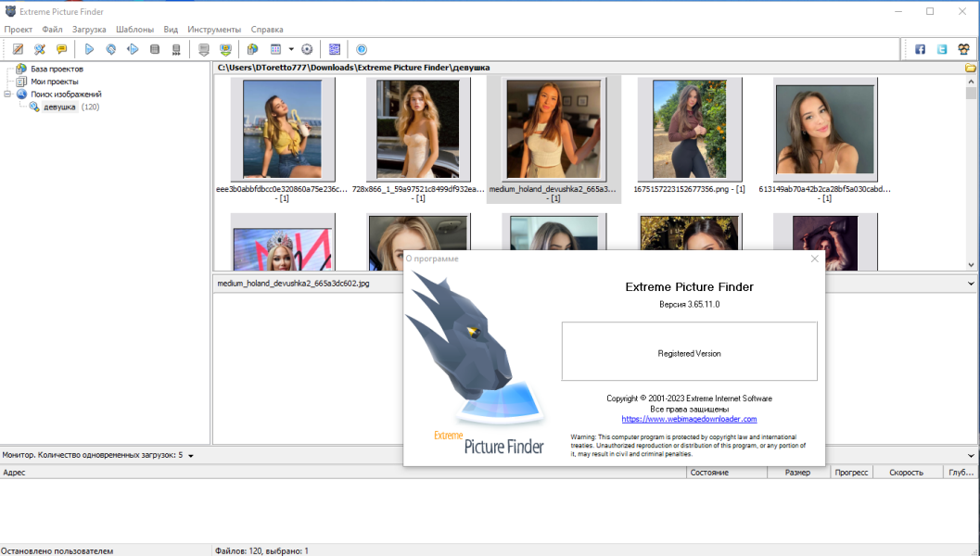The width and height of the screenshot is (980, 556).
Task: Click thumbnail scrollbar up arrow
Action: 971,82
